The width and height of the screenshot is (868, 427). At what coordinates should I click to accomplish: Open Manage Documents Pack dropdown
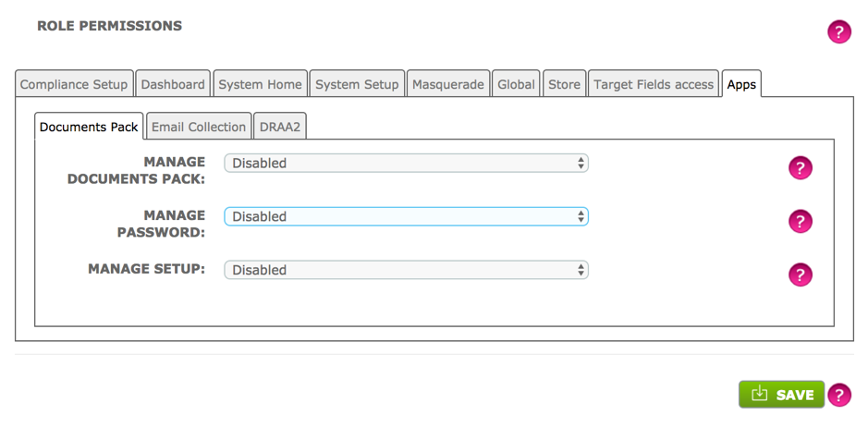coord(407,164)
